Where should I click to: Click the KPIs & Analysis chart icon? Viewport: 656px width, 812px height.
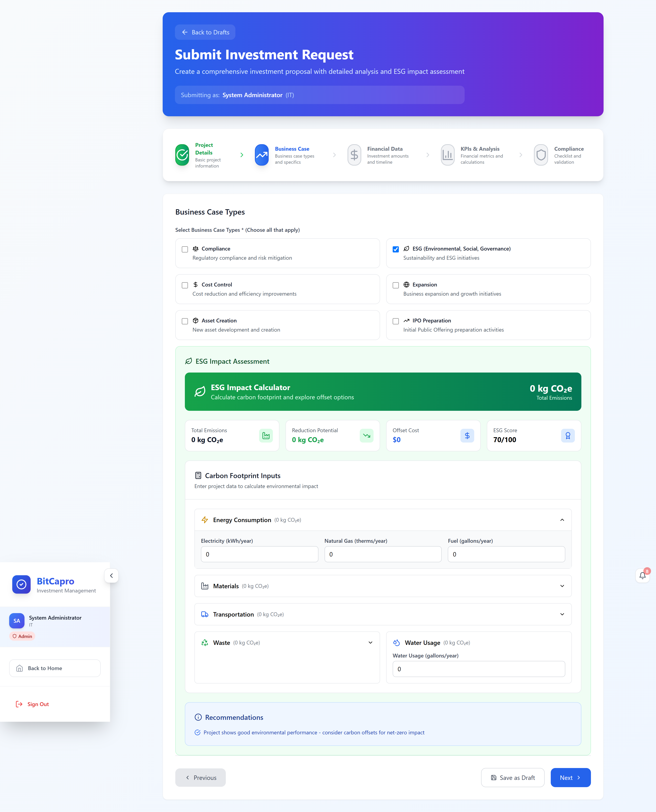[447, 155]
